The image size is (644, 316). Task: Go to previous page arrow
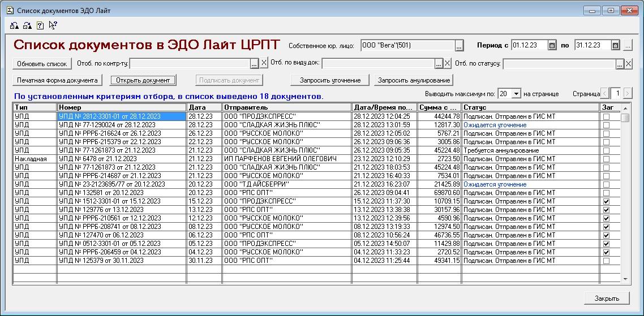[x=604, y=94]
